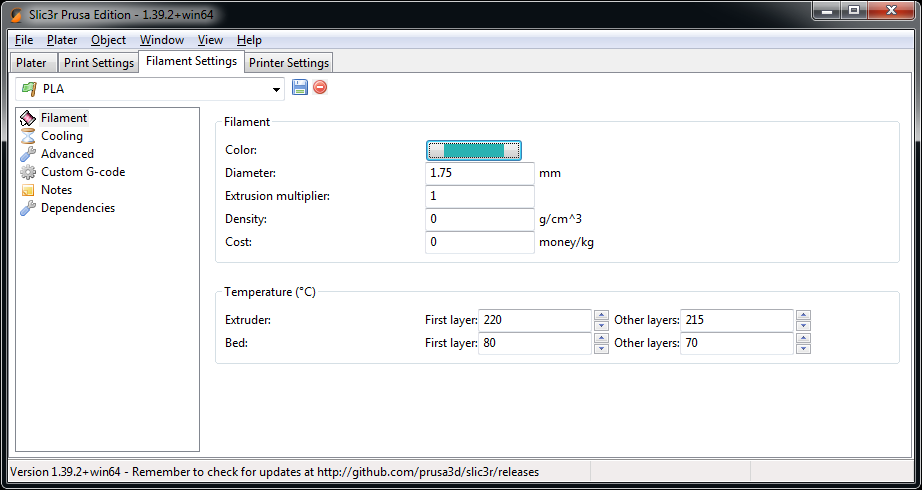Image resolution: width=922 pixels, height=490 pixels.
Task: Decrease Extruder first layer temperature
Action: pos(601,326)
